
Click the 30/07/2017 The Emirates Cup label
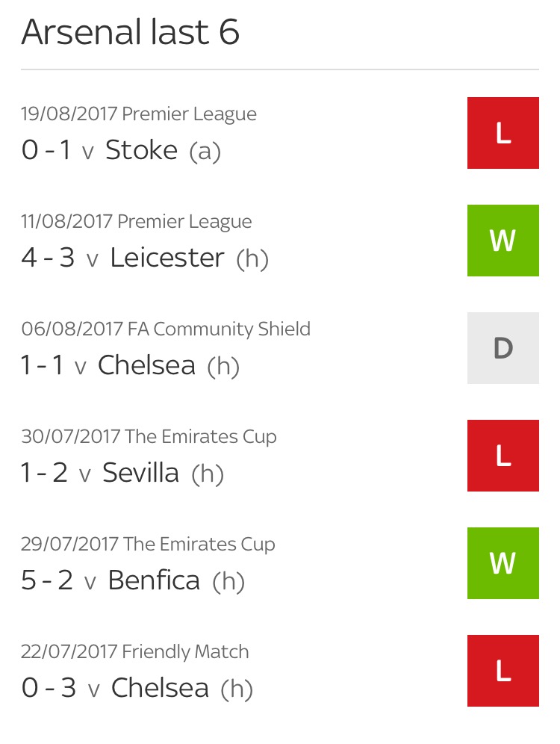pyautogui.click(x=149, y=437)
